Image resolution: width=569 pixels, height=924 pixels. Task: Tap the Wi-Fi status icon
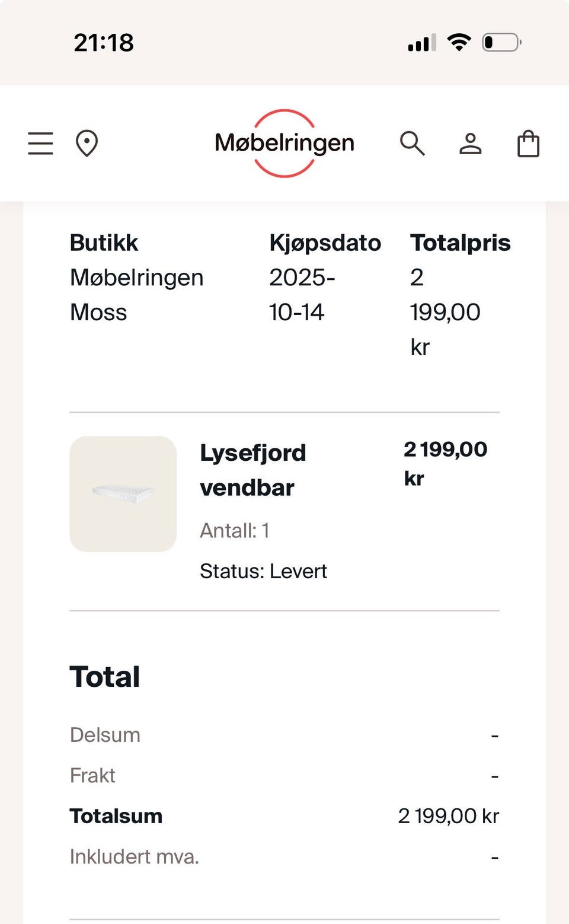click(x=459, y=43)
